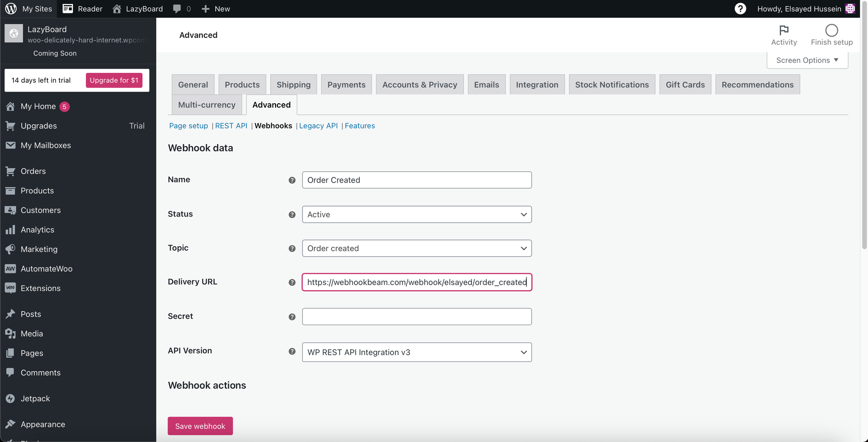Viewport: 868px width, 442px height.
Task: Expand the Topic dropdown set to Order created
Action: (x=417, y=248)
